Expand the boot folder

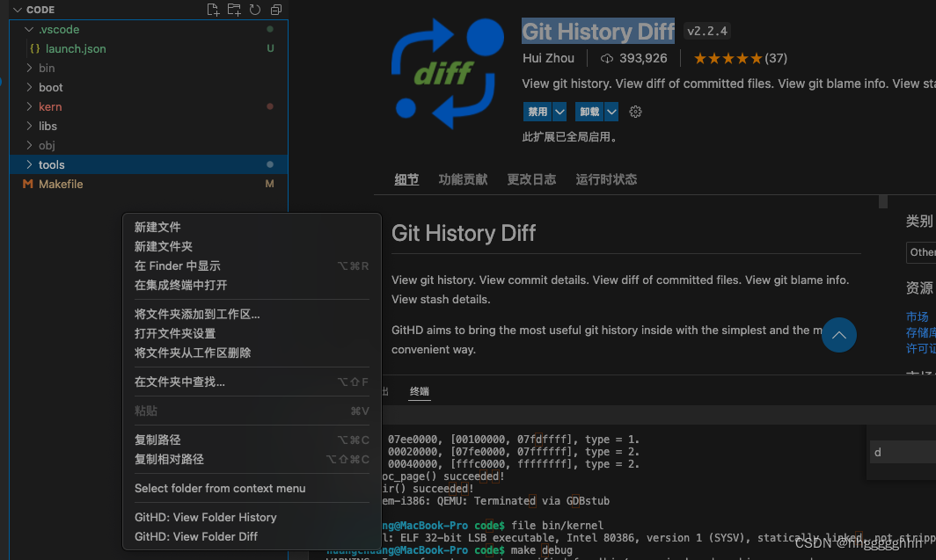(x=29, y=87)
